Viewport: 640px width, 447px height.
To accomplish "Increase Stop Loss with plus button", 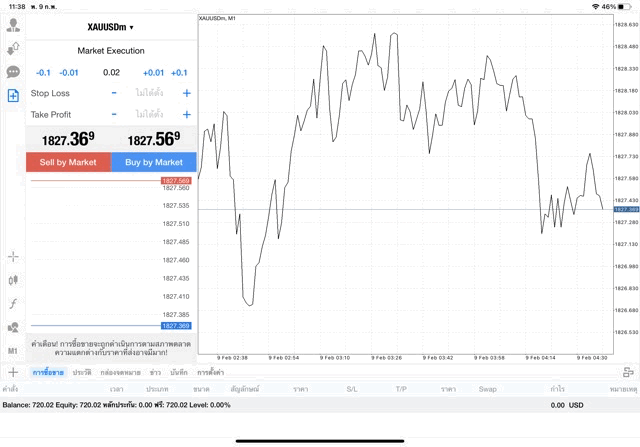I will (186, 93).
